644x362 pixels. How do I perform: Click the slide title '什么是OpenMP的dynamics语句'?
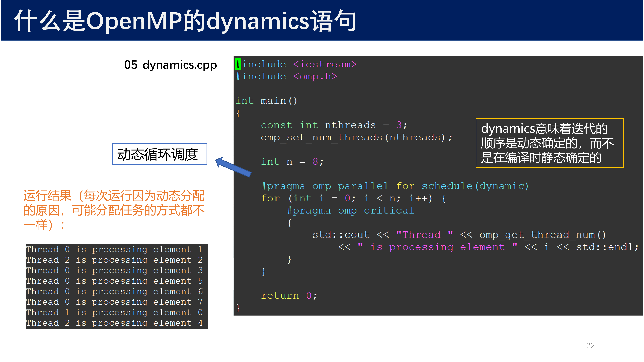coord(185,21)
